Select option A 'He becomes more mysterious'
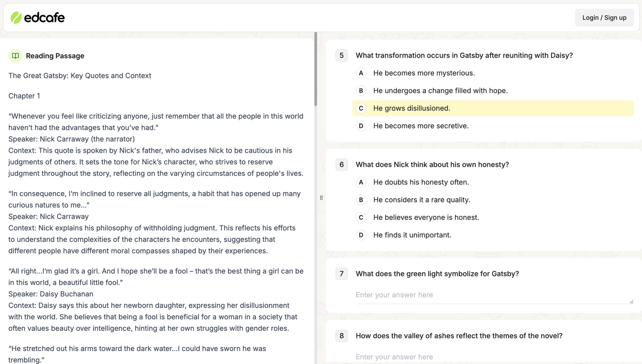Viewport: 642px width, 364px height. (424, 73)
